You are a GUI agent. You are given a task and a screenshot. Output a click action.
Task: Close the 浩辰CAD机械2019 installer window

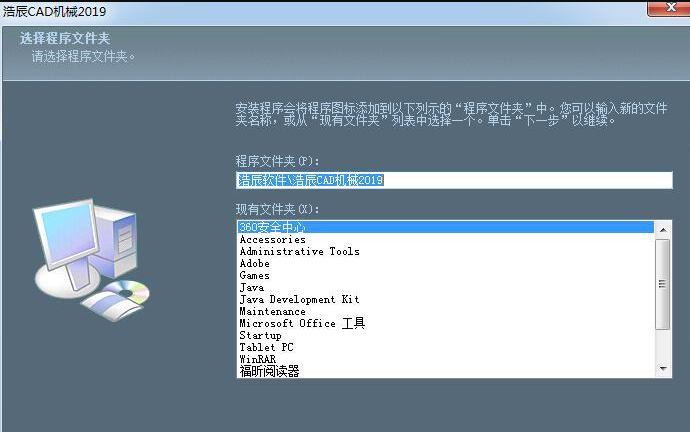click(670, 7)
